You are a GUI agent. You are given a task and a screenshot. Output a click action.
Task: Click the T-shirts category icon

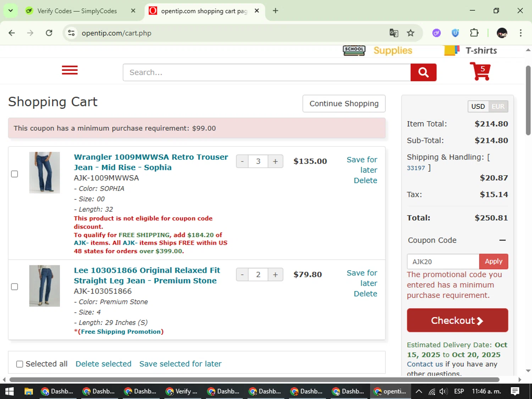click(x=452, y=50)
